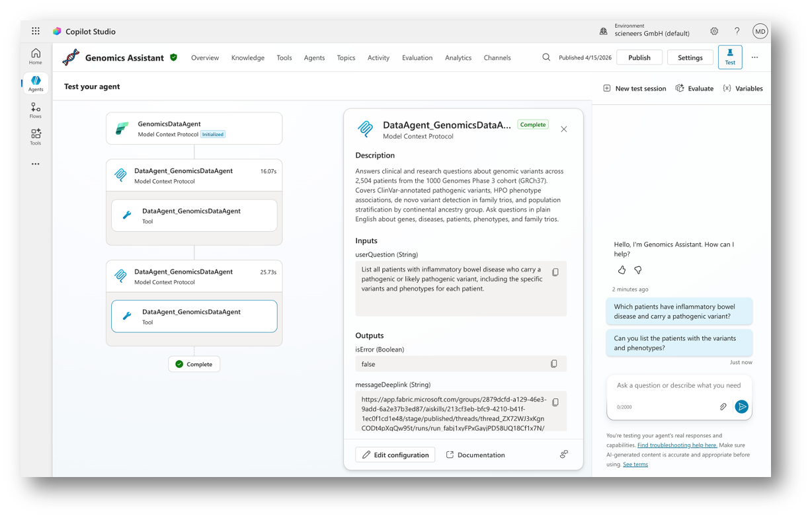
Task: Click the Initialized status badge
Action: (213, 134)
